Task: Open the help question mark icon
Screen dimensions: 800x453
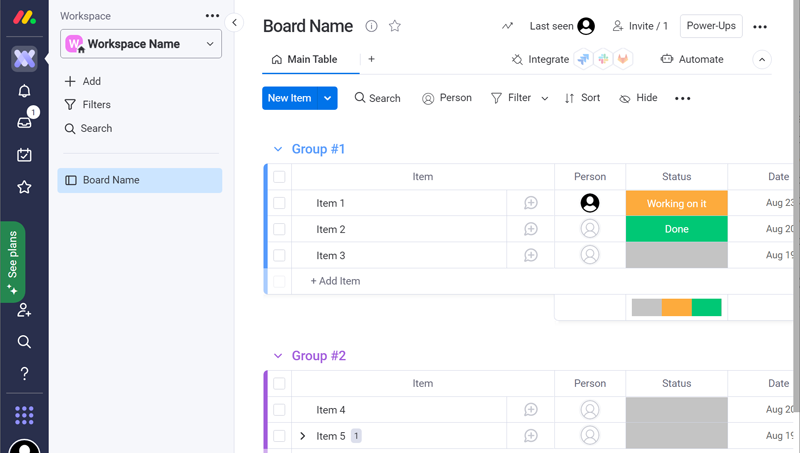Action: tap(24, 373)
